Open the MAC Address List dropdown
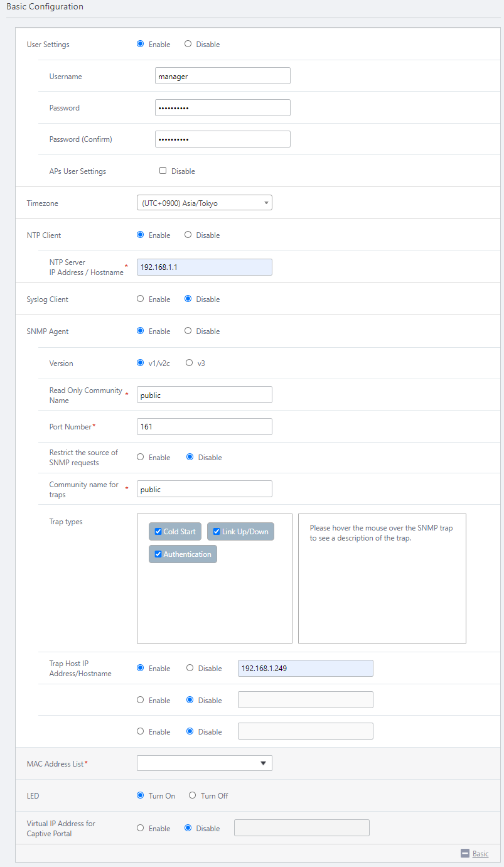Image resolution: width=504 pixels, height=867 pixels. click(204, 763)
